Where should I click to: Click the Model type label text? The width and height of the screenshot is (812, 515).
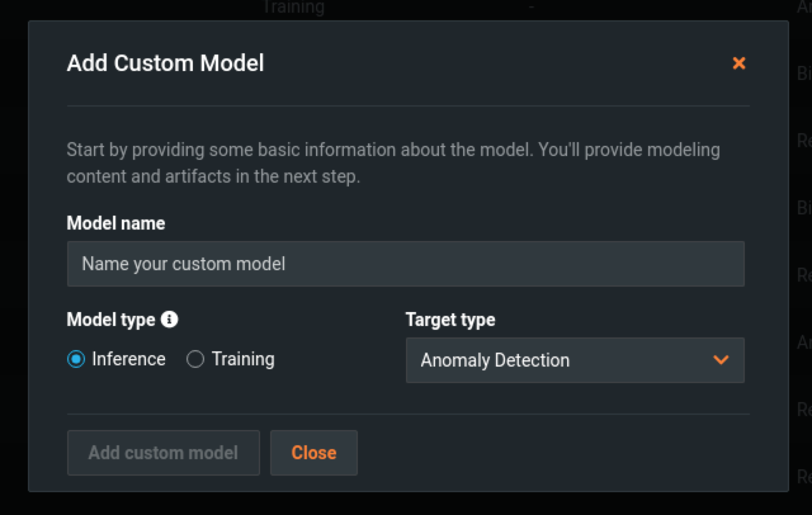point(111,320)
